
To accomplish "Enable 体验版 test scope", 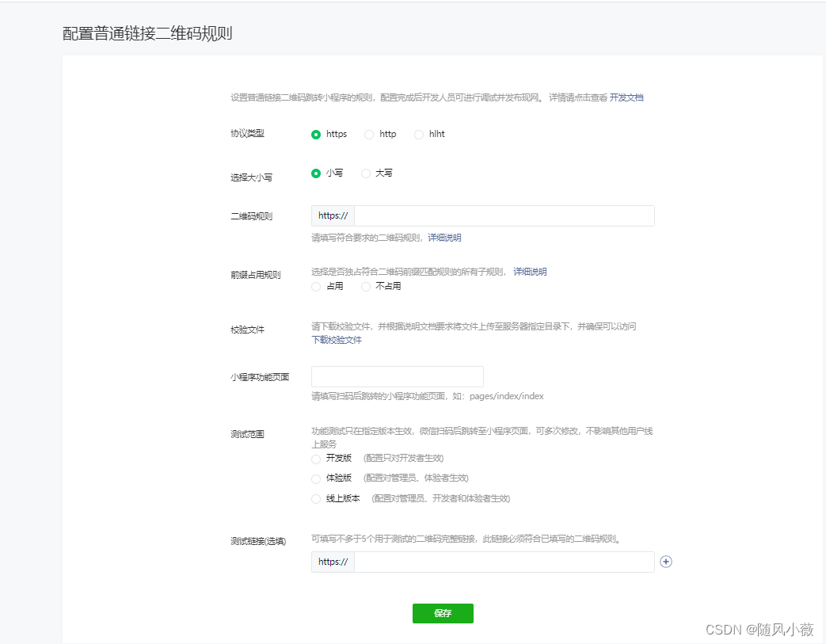I will tap(315, 478).
